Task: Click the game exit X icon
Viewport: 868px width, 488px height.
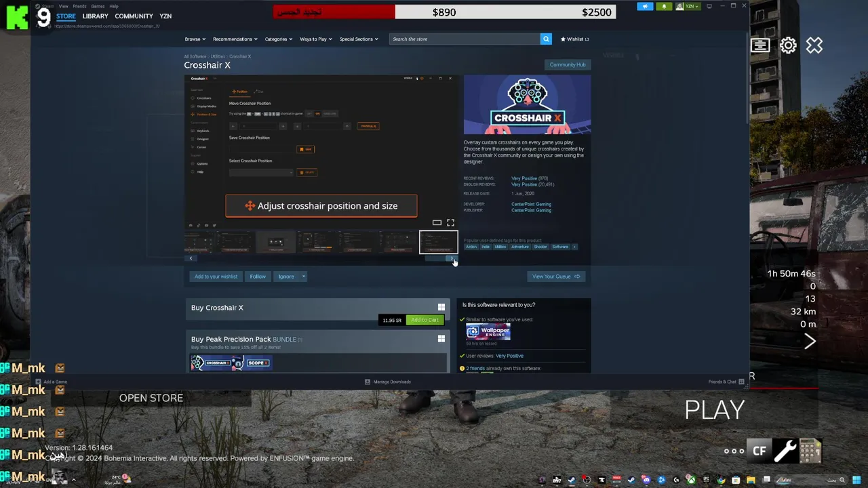Action: point(814,45)
